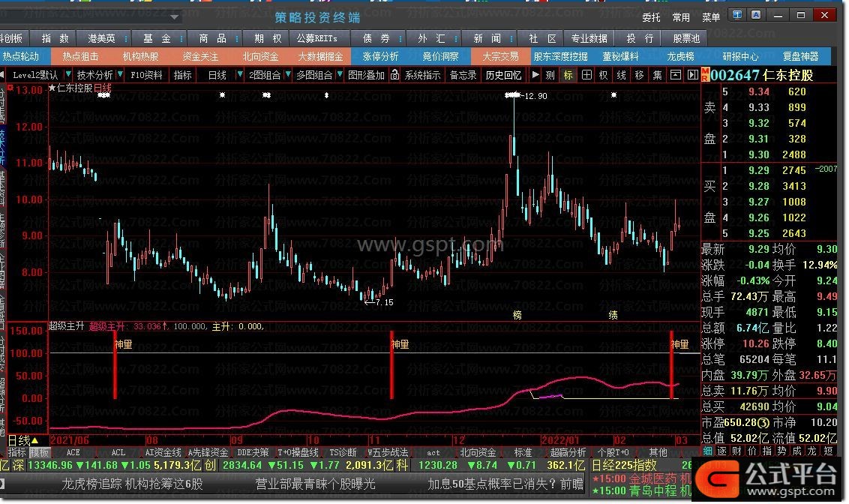Screen dimensions: 849x504
Task: Click the 002647 stock code
Action: 735,75
